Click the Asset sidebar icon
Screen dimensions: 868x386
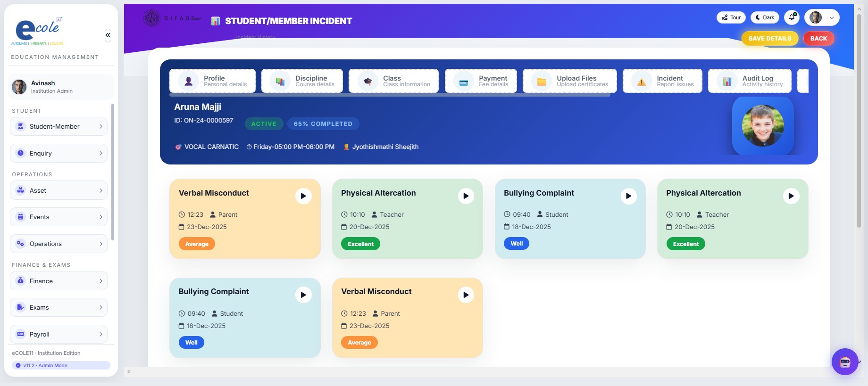coord(20,190)
